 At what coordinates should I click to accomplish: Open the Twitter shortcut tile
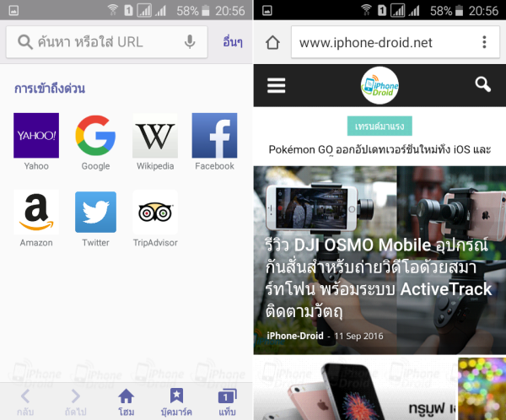pos(95,213)
